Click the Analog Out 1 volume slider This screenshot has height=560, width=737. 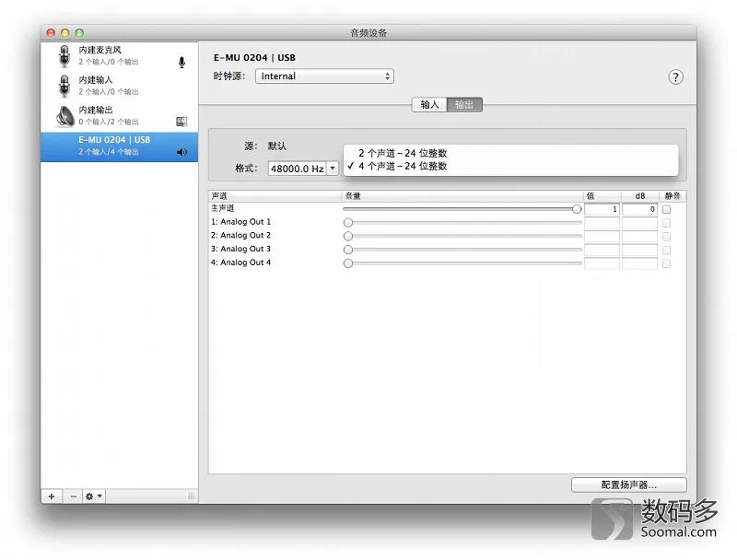pos(462,222)
